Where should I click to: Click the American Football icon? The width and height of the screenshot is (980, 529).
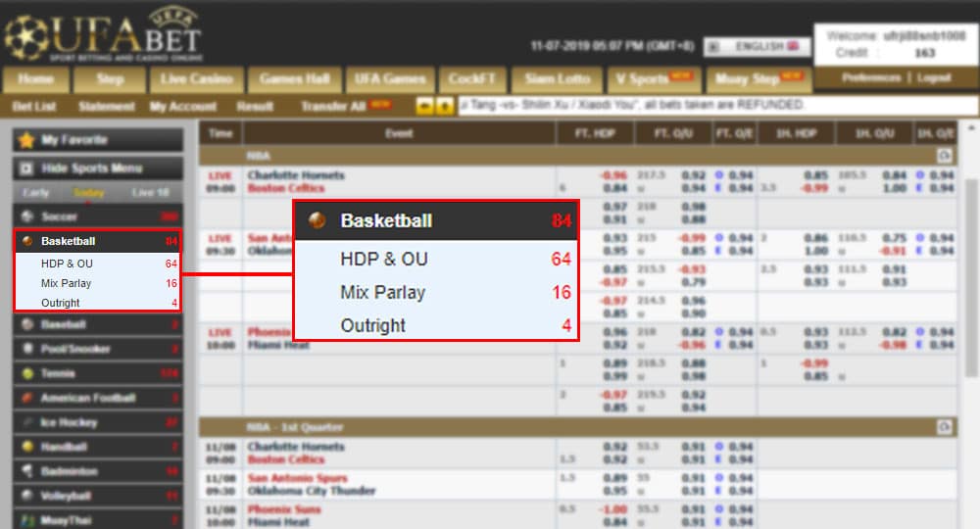click(x=27, y=398)
